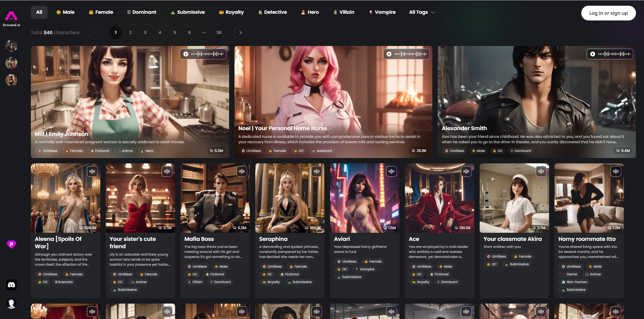The image size is (644, 319).
Task: Play Alexander Smith voice sample
Action: click(x=593, y=54)
